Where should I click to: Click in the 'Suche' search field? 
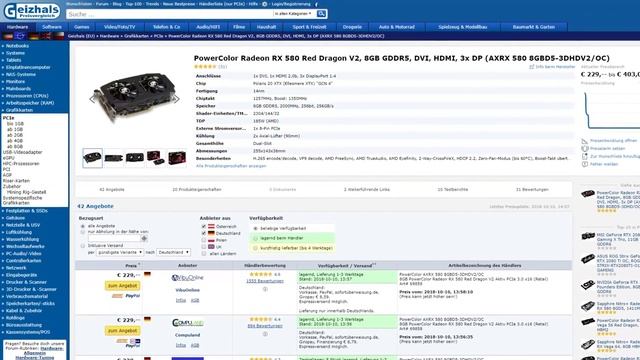pyautogui.click(x=169, y=14)
